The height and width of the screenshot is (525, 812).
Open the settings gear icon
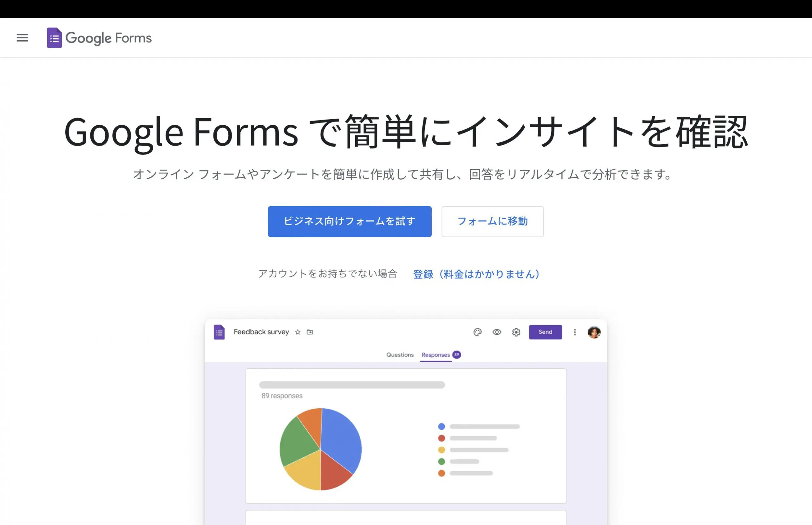[516, 332]
